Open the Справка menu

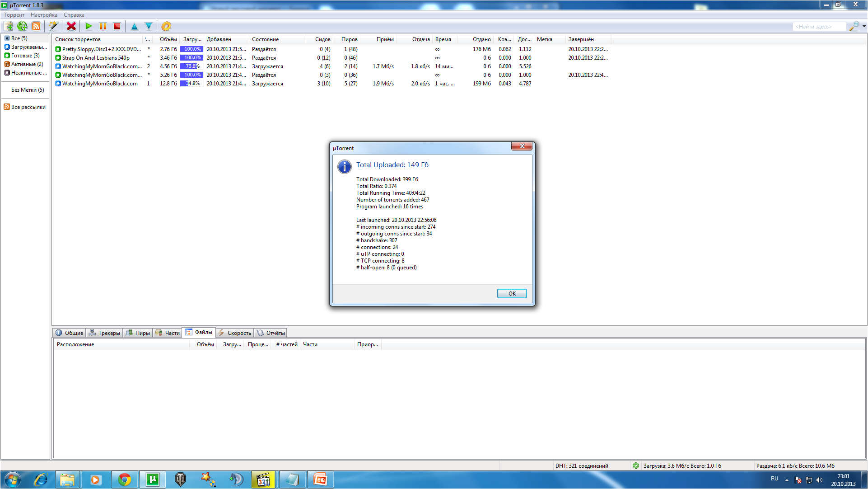(74, 15)
